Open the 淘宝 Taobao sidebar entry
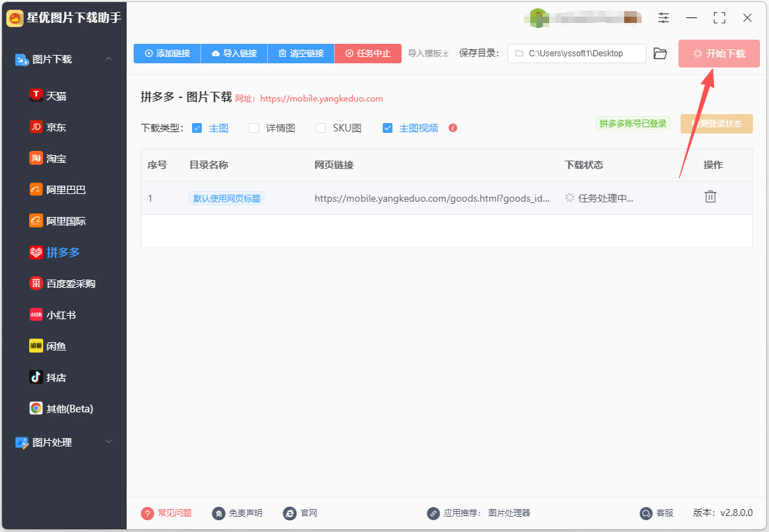This screenshot has width=769, height=532. (48, 159)
